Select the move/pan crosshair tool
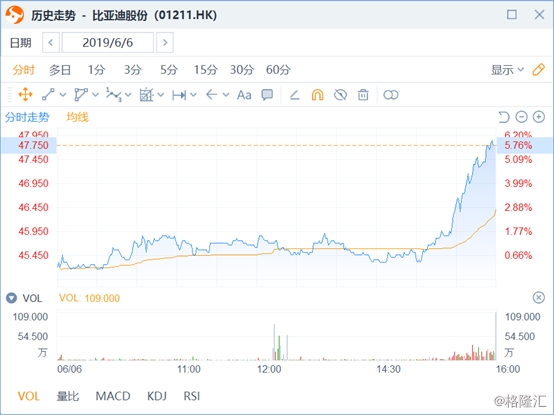Viewport: 554px width, 415px height. pos(25,95)
